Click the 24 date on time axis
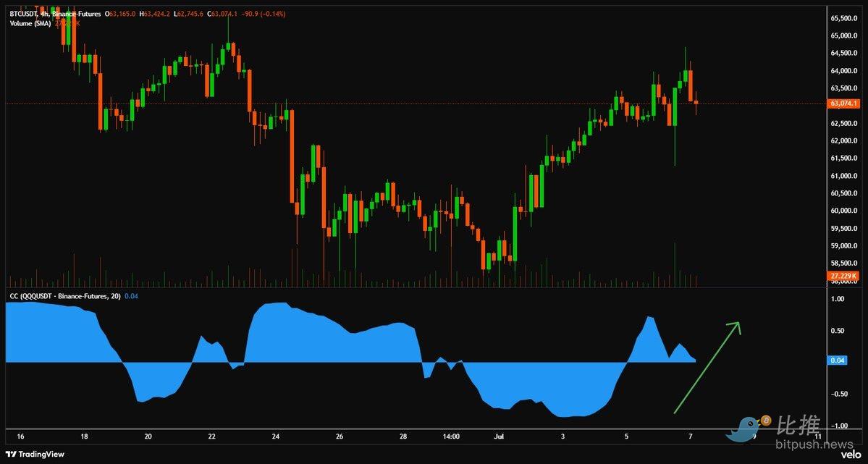The height and width of the screenshot is (464, 868). [x=275, y=437]
